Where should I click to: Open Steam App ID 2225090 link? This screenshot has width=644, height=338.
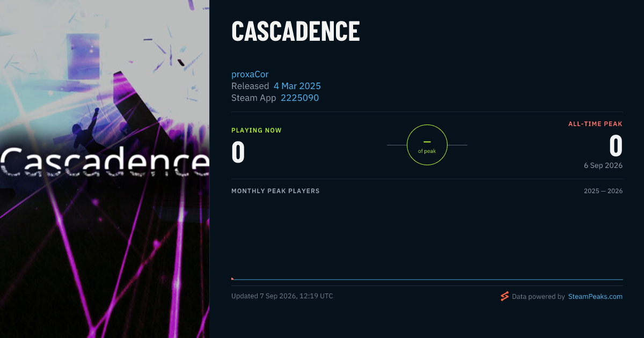point(299,98)
